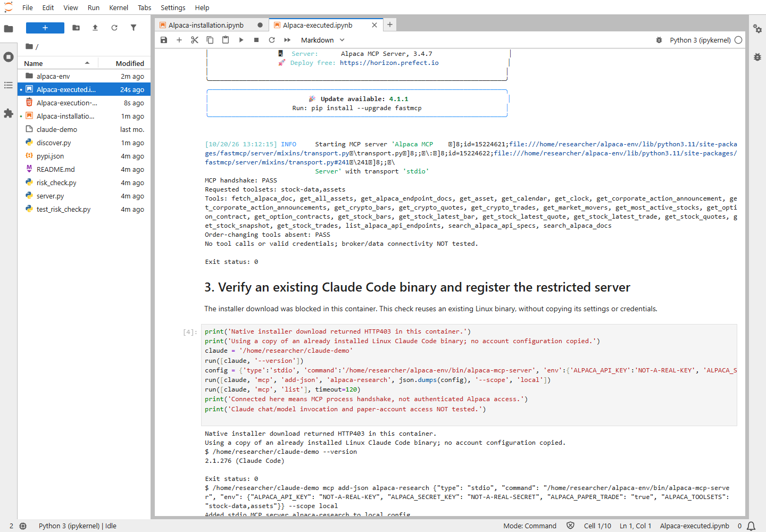
Task: Switch to the Alpaca-installation.ipynb tab
Action: pyautogui.click(x=206, y=25)
